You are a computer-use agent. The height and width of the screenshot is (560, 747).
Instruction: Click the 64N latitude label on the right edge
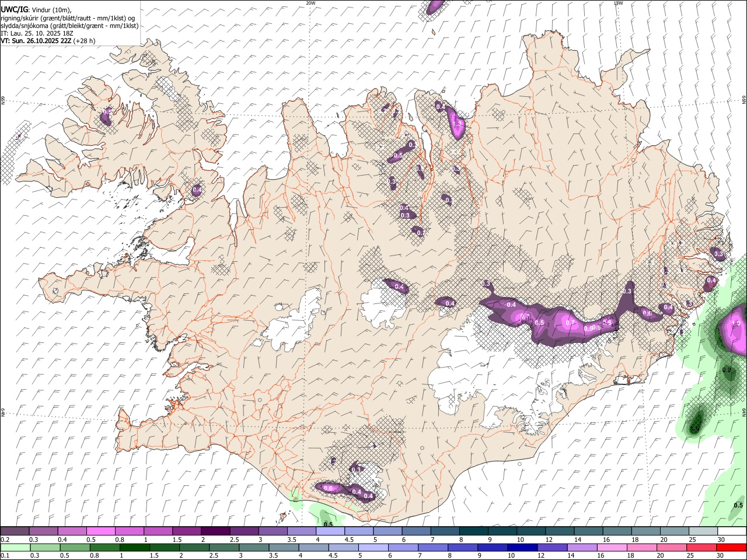click(743, 412)
